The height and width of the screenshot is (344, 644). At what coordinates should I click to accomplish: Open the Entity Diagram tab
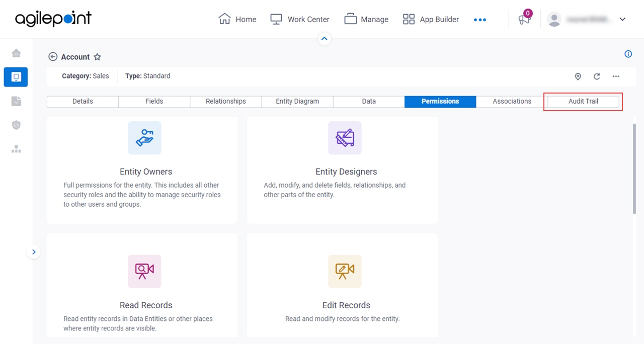tap(297, 101)
